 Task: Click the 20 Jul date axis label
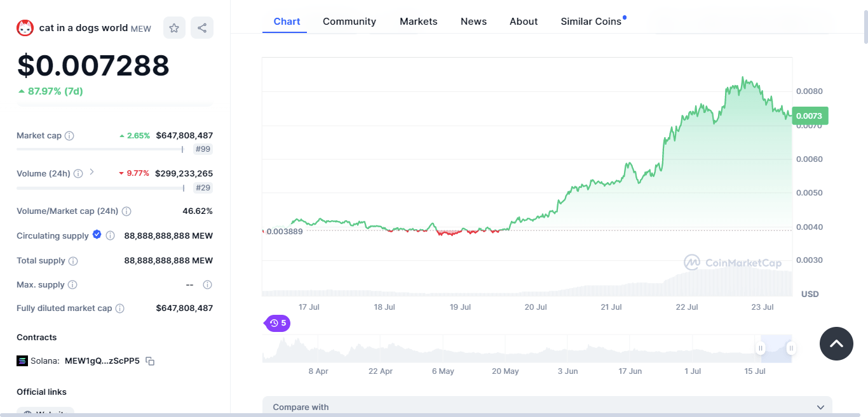536,307
